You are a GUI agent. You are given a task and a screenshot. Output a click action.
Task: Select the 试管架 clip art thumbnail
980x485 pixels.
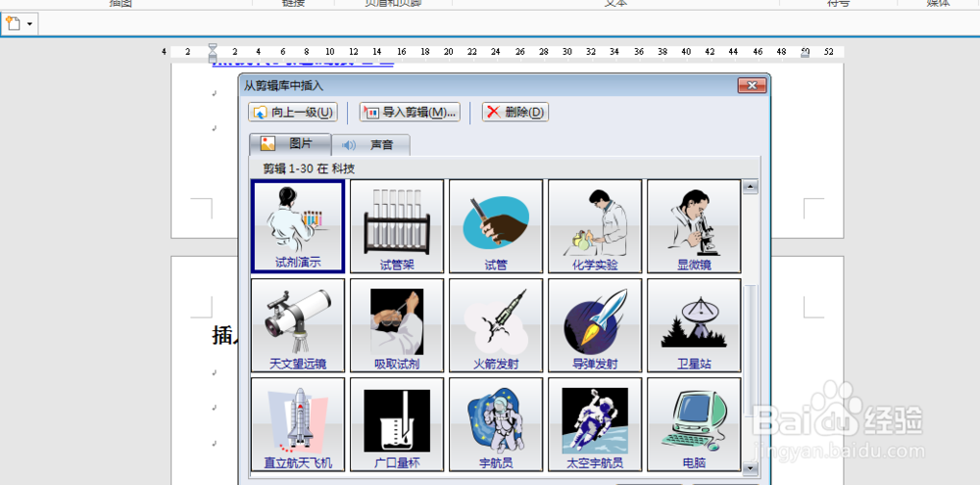(397, 226)
